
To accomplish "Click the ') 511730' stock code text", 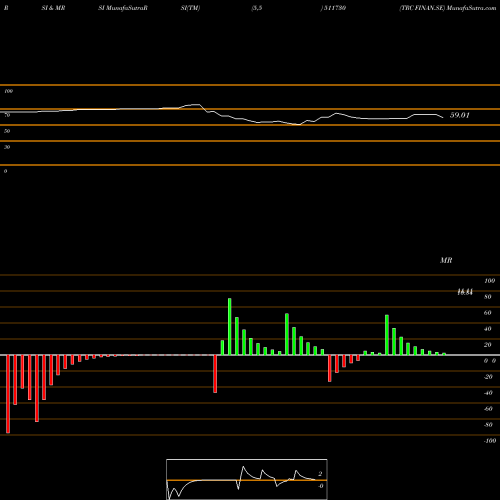I will [333, 8].
